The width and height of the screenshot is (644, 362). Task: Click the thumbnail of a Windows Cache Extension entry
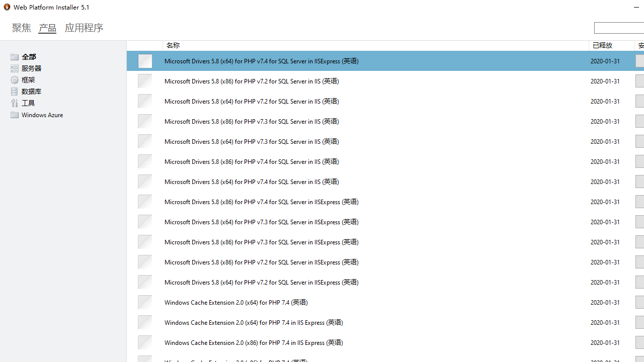pos(145,302)
